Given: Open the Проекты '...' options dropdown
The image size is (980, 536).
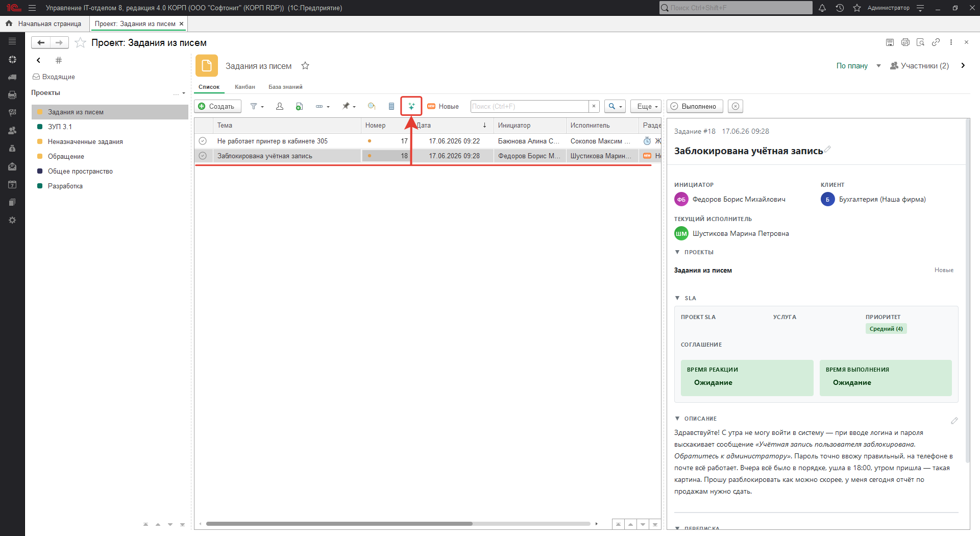Looking at the screenshot, I should point(179,93).
